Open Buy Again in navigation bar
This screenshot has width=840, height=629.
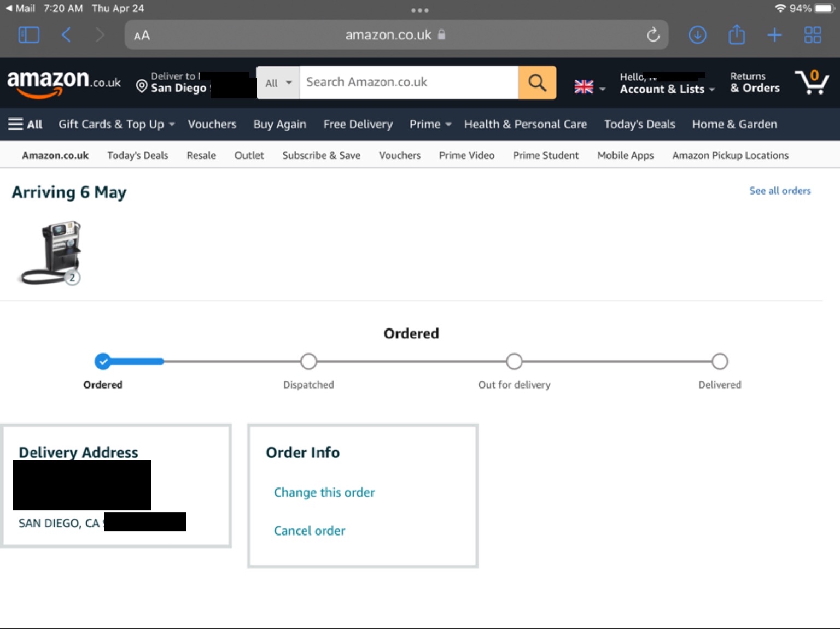click(x=279, y=124)
